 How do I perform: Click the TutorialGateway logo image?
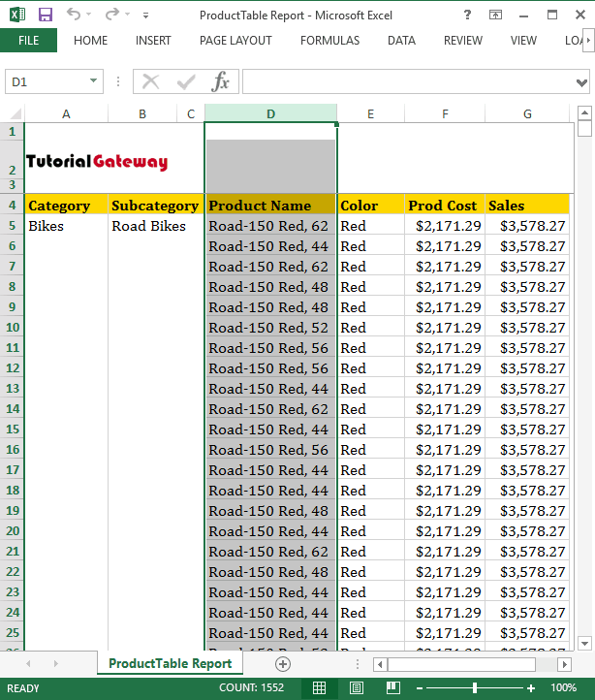(97, 162)
